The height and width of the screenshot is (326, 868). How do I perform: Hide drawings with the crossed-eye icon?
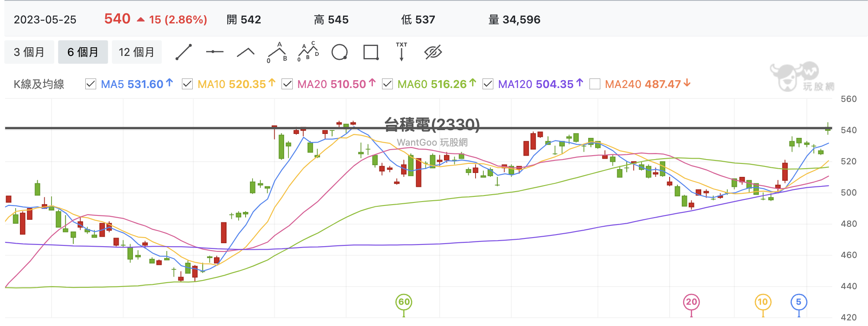pyautogui.click(x=433, y=52)
